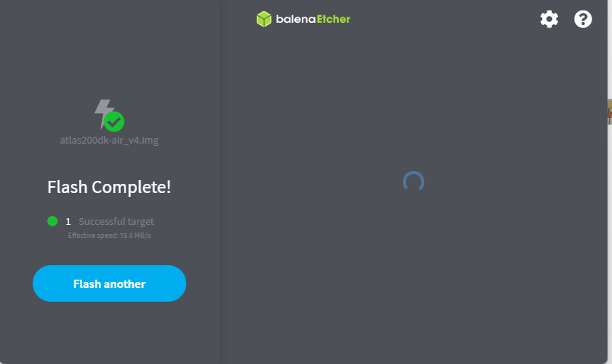Click the green checkmark badge on the flash icon
The height and width of the screenshot is (364, 612).
point(114,122)
